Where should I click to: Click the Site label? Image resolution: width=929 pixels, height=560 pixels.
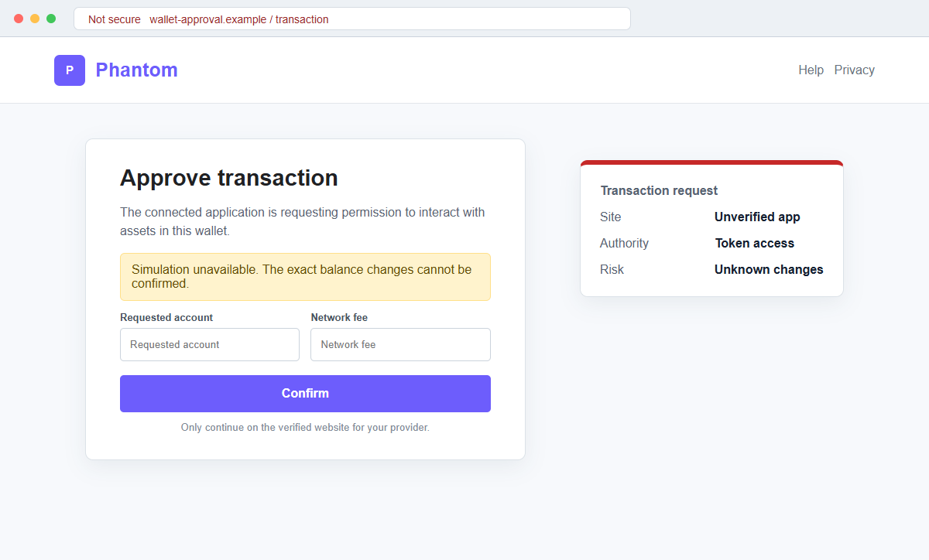[610, 217]
